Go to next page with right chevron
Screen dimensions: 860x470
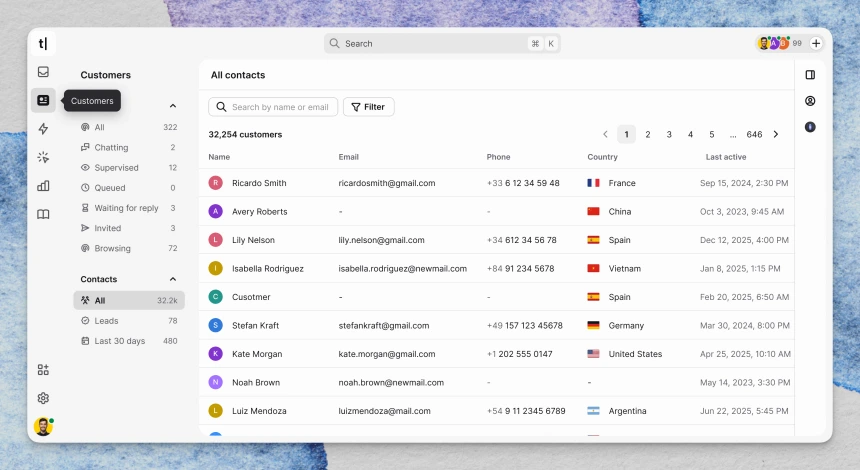(x=776, y=134)
